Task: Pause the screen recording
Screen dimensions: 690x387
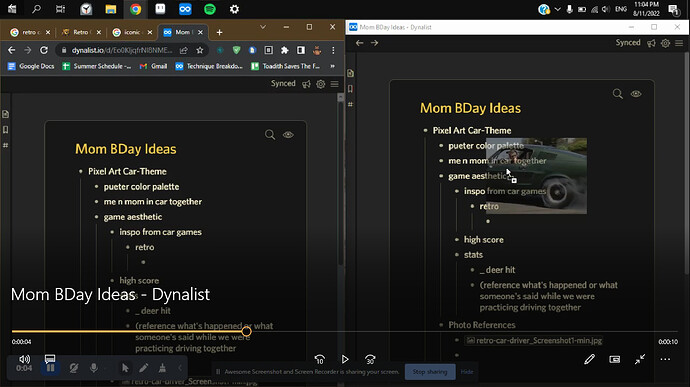Action: point(51,368)
